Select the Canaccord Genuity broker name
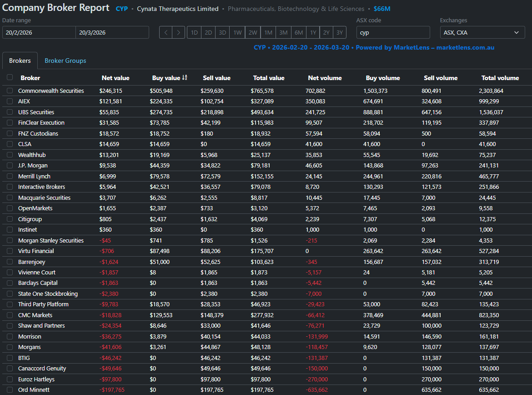 42,369
